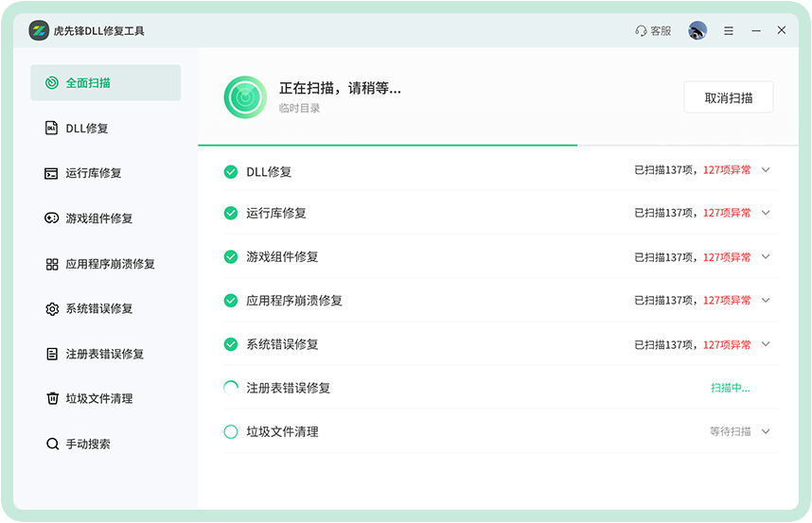Click green checkmark beside 游戏组件修复 result

pyautogui.click(x=230, y=256)
